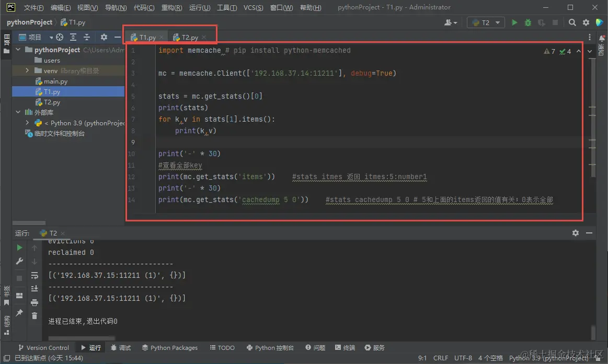Start debugging with the bug icon
Image resolution: width=608 pixels, height=364 pixels.
click(x=527, y=22)
